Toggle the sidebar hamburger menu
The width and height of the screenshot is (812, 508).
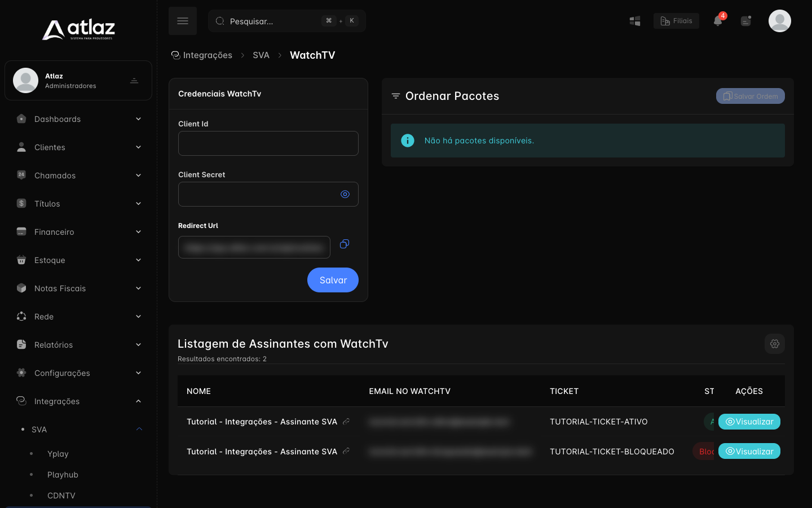pos(183,21)
